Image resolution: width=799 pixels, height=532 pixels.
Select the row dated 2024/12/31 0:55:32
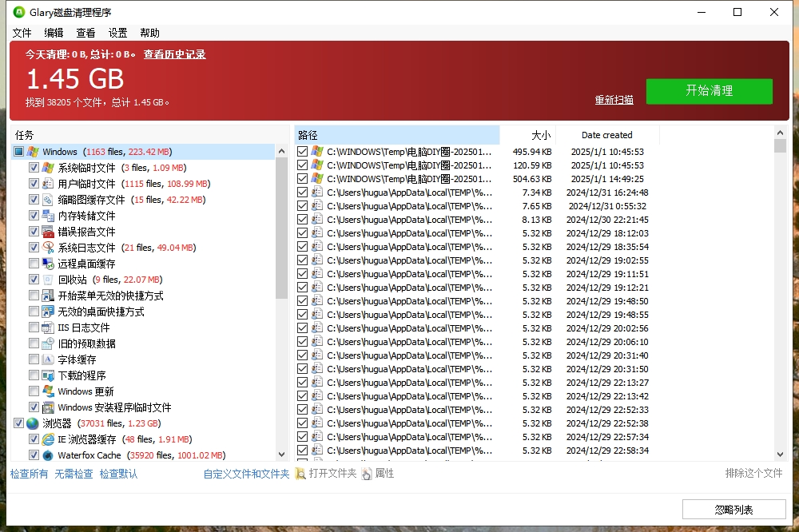[535, 206]
